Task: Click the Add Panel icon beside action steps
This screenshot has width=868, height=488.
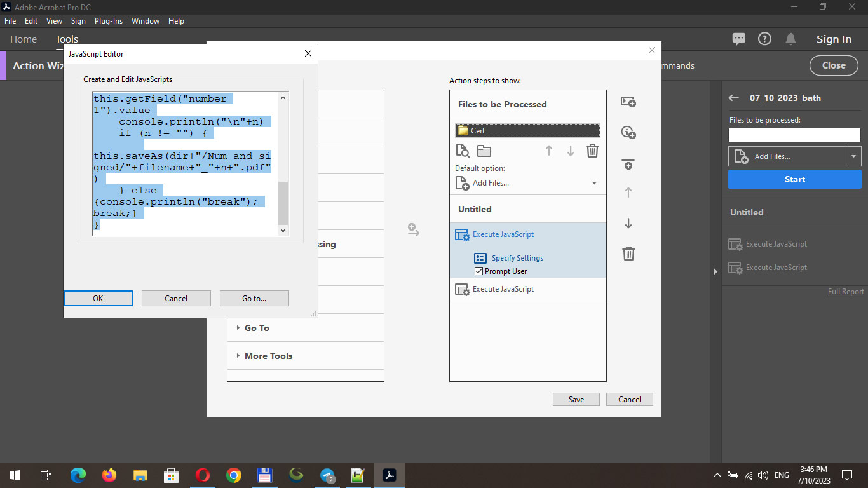Action: (x=628, y=102)
